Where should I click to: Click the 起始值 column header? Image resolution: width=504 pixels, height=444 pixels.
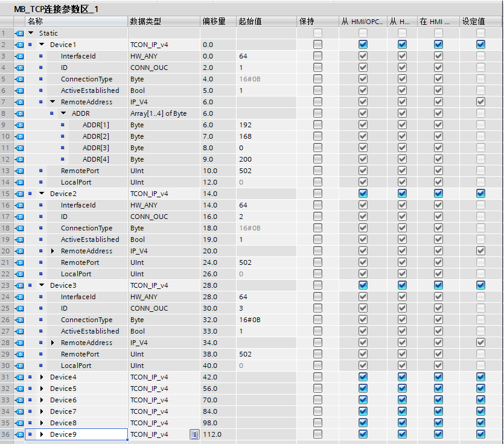[x=266, y=22]
